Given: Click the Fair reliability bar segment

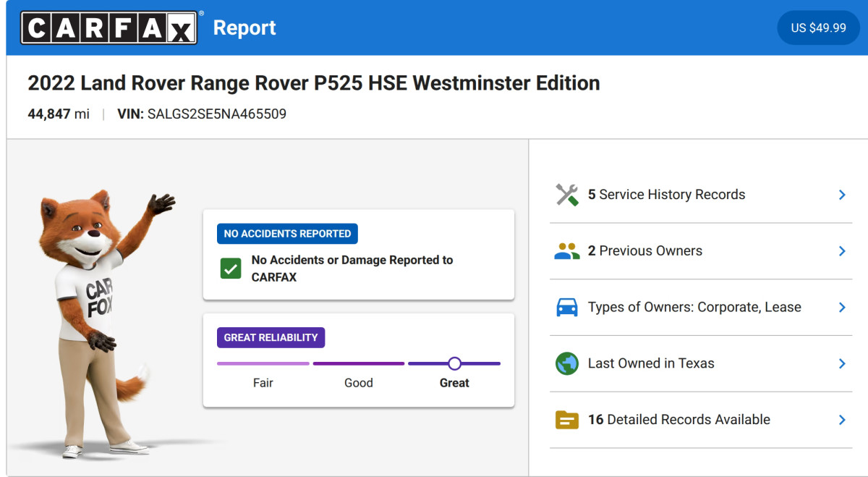Looking at the screenshot, I should point(263,363).
